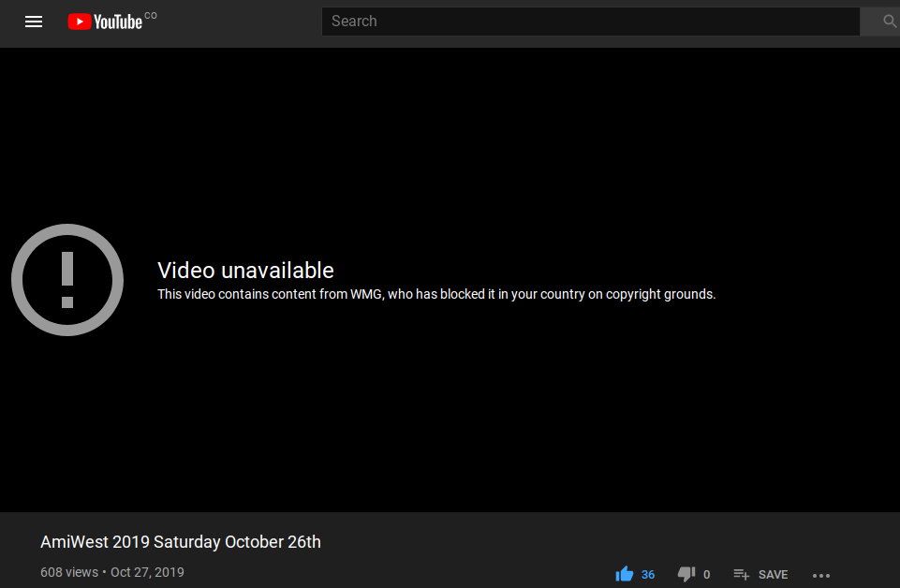Open the three-dot more actions menu

(x=820, y=576)
